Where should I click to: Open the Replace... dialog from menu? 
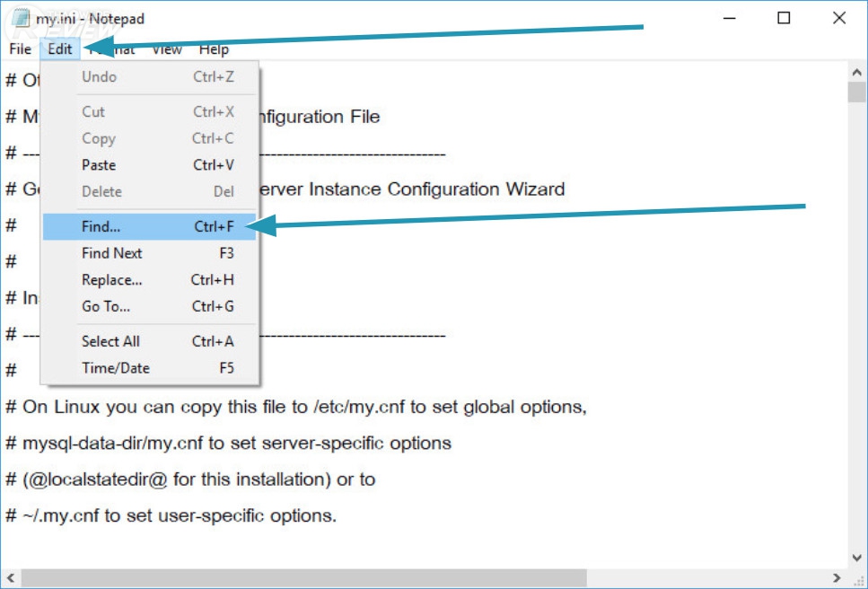(111, 280)
